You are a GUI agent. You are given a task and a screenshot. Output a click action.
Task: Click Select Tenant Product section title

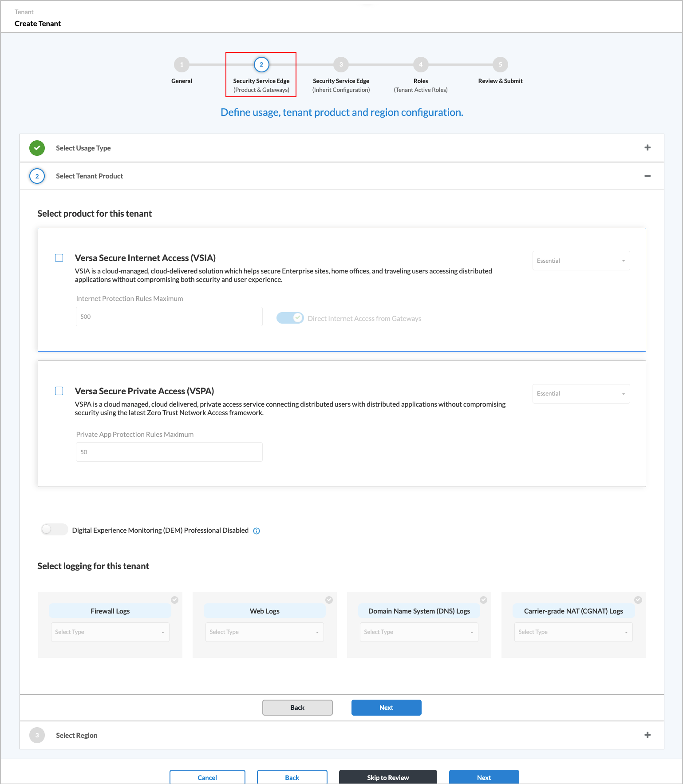point(89,176)
